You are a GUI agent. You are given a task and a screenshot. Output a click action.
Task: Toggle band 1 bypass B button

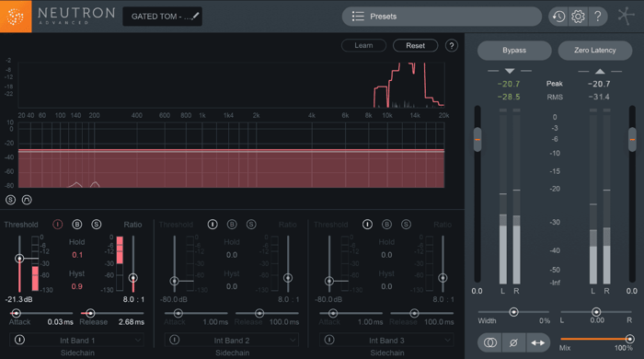click(76, 225)
